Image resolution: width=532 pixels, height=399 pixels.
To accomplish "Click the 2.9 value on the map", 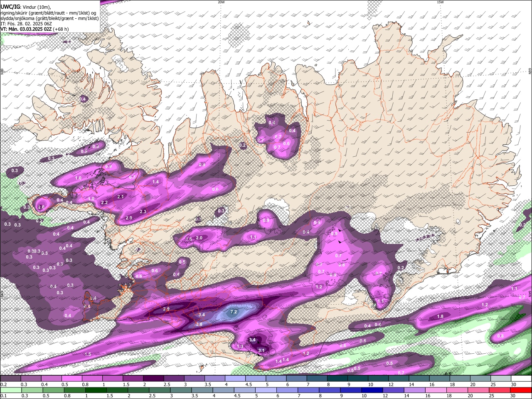I will (x=166, y=309).
